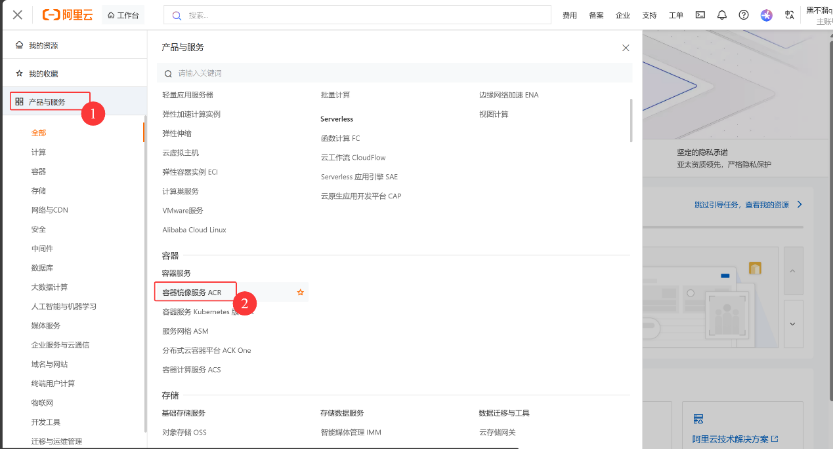Viewport: 833px width, 449px height.
Task: Open 分布式云容器平台 ACK One link
Action: coord(207,351)
